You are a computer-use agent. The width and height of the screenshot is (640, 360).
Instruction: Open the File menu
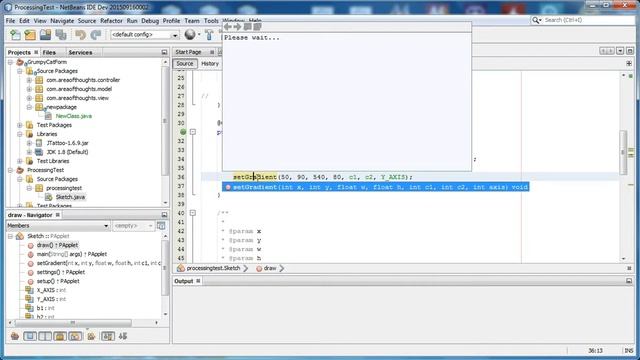(x=10, y=20)
